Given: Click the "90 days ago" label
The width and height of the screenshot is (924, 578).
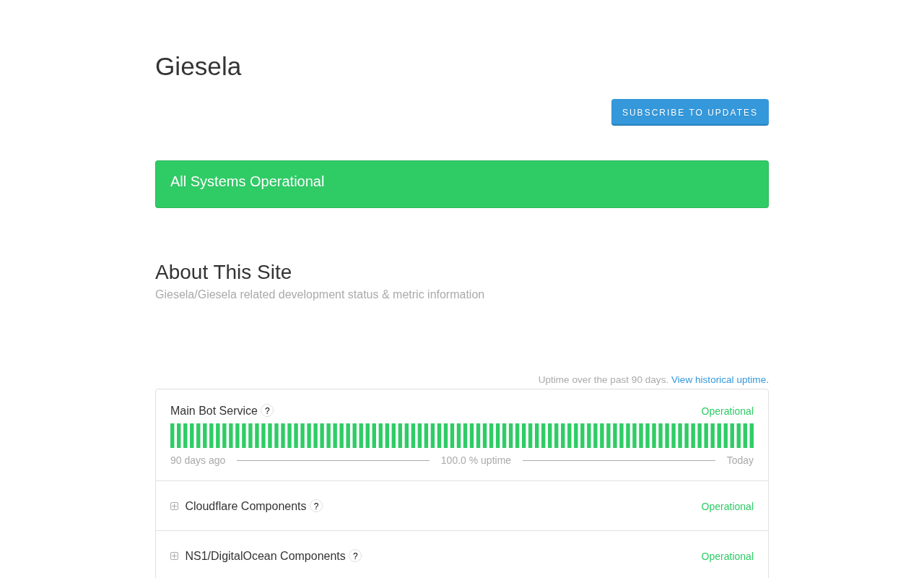Looking at the screenshot, I should (198, 460).
